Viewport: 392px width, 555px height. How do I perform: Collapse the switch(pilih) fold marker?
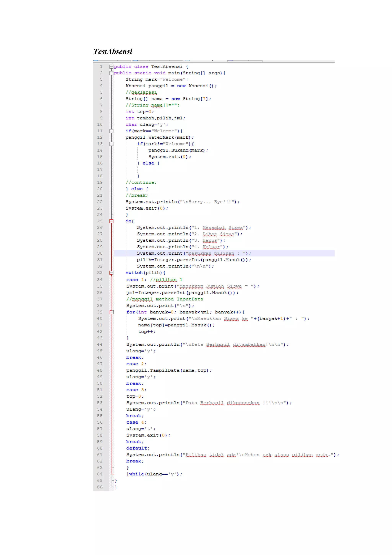coord(111,273)
